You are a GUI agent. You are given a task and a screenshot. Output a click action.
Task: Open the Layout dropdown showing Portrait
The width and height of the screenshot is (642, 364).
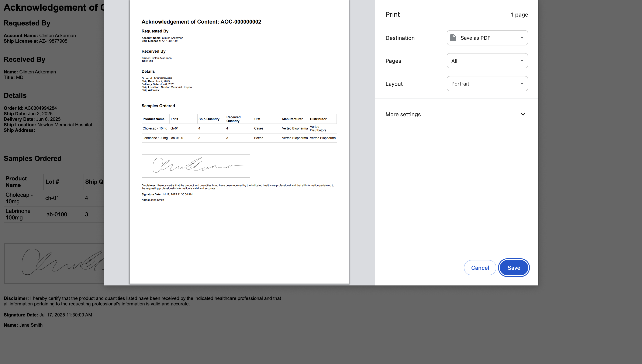(487, 84)
